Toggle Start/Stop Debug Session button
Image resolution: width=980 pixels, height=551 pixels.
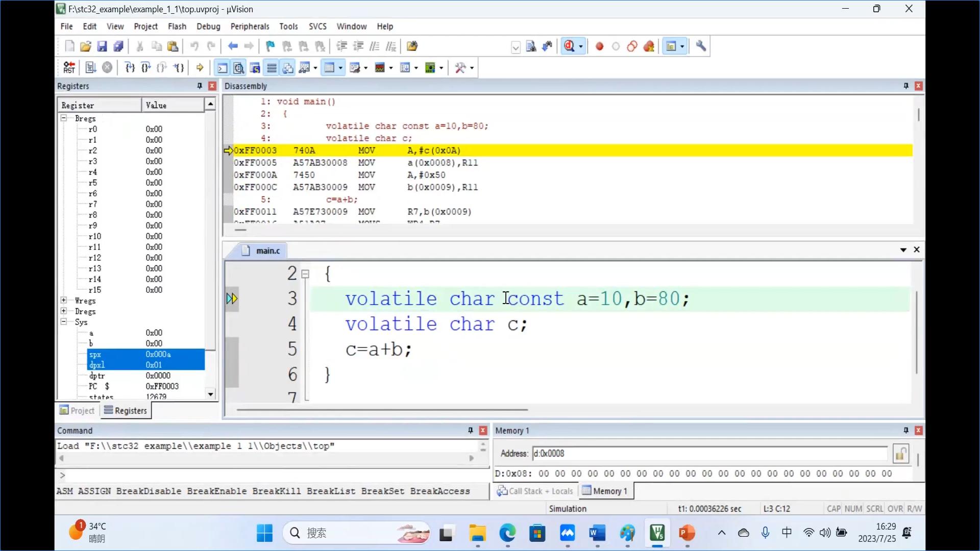pos(570,46)
